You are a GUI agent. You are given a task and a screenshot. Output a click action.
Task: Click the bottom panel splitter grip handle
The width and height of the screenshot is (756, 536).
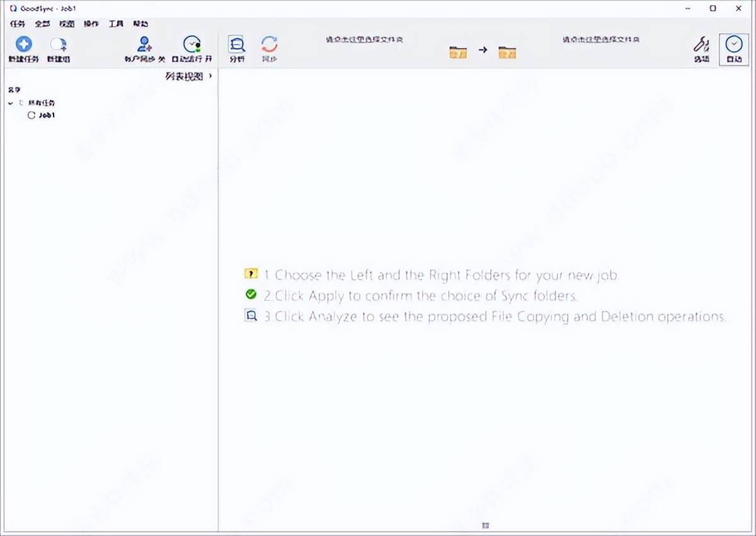(x=486, y=525)
